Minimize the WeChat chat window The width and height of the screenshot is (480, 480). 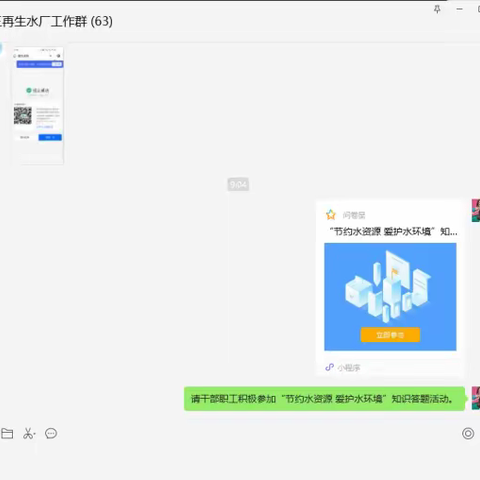(460, 9)
